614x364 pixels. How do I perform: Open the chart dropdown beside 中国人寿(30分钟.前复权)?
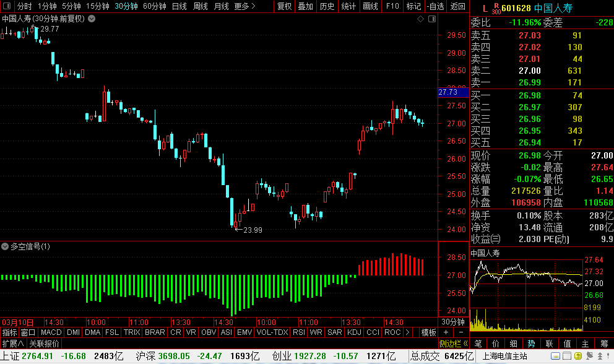pos(92,19)
